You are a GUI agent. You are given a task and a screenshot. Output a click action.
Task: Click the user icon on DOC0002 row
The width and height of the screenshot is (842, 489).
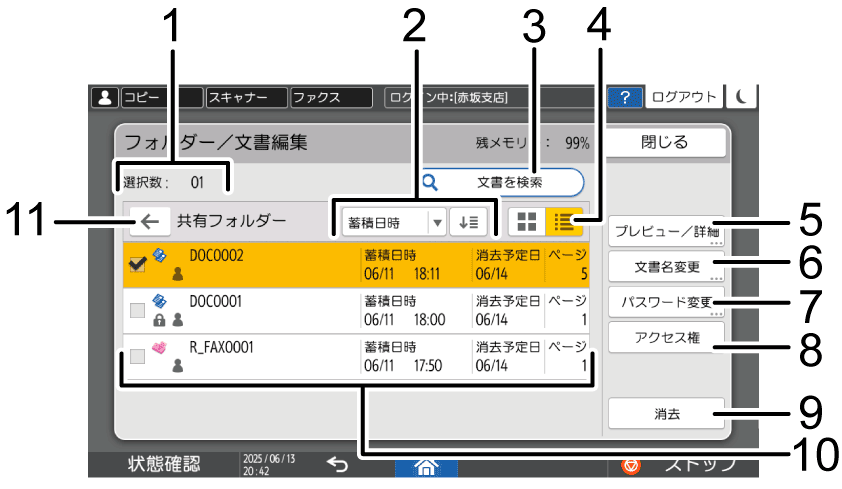178,274
